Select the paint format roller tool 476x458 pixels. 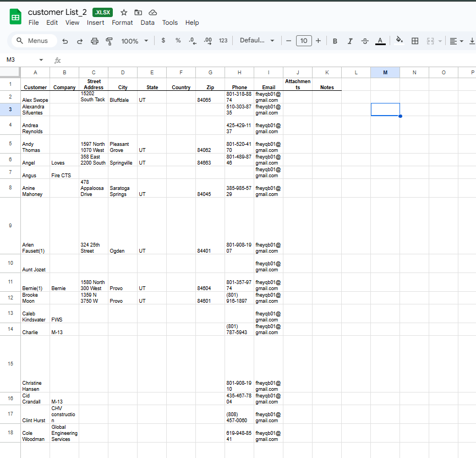(x=109, y=41)
